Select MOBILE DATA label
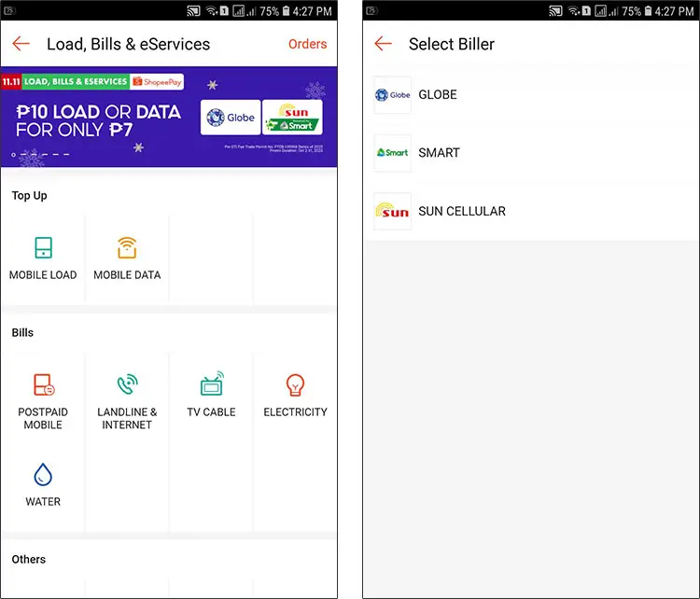 [x=127, y=275]
